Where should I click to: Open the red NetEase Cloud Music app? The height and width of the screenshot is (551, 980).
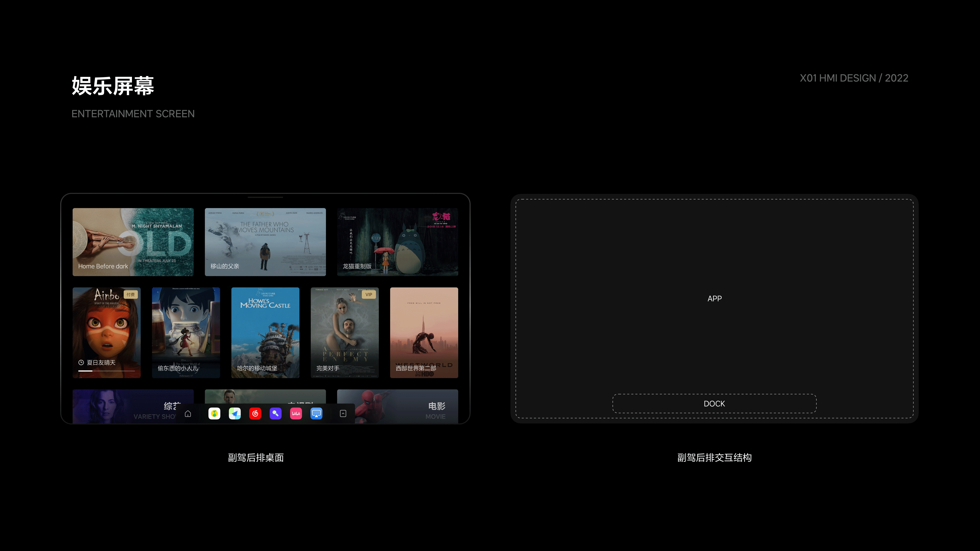coord(255,414)
